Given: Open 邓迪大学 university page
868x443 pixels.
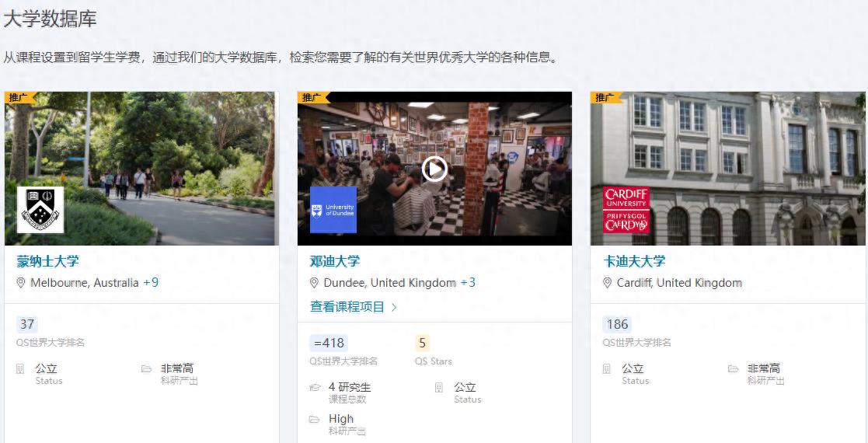Looking at the screenshot, I should pos(335,261).
